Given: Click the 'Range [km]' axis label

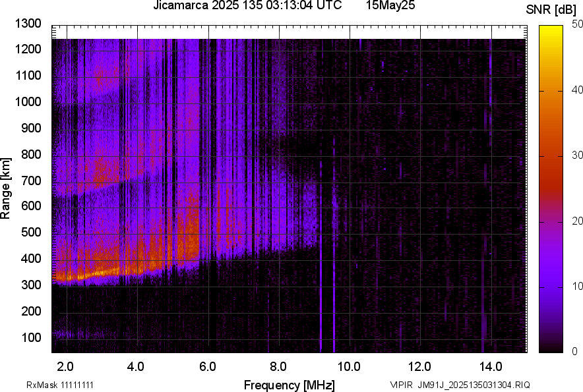Looking at the screenshot, I should [6, 188].
